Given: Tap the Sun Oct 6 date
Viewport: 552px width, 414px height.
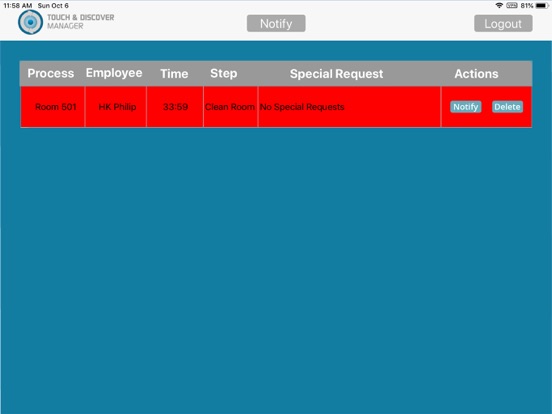Looking at the screenshot, I should [53, 6].
